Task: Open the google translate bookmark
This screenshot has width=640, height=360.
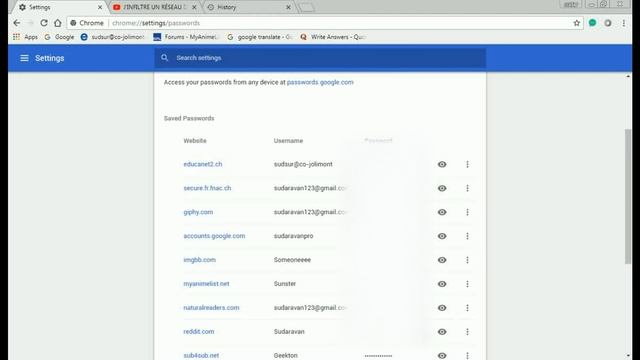Action: 260,37
